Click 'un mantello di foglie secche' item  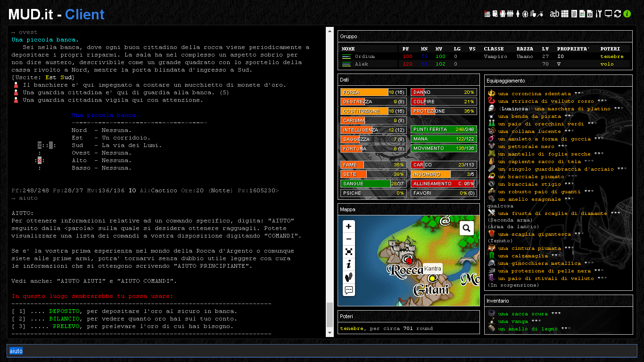coord(544,154)
